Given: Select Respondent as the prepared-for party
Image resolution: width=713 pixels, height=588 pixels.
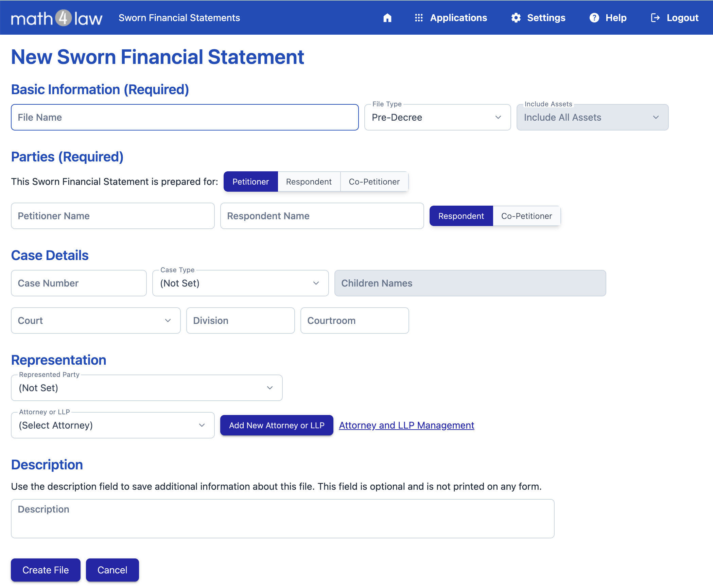Looking at the screenshot, I should point(309,181).
